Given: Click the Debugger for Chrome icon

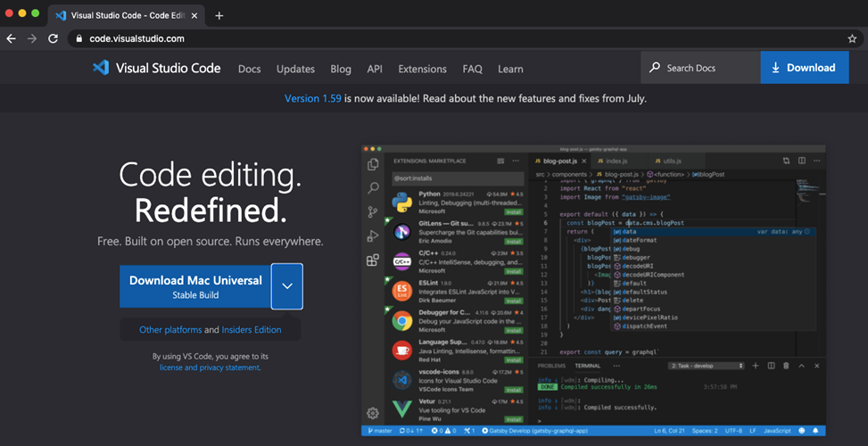Looking at the screenshot, I should click(402, 321).
